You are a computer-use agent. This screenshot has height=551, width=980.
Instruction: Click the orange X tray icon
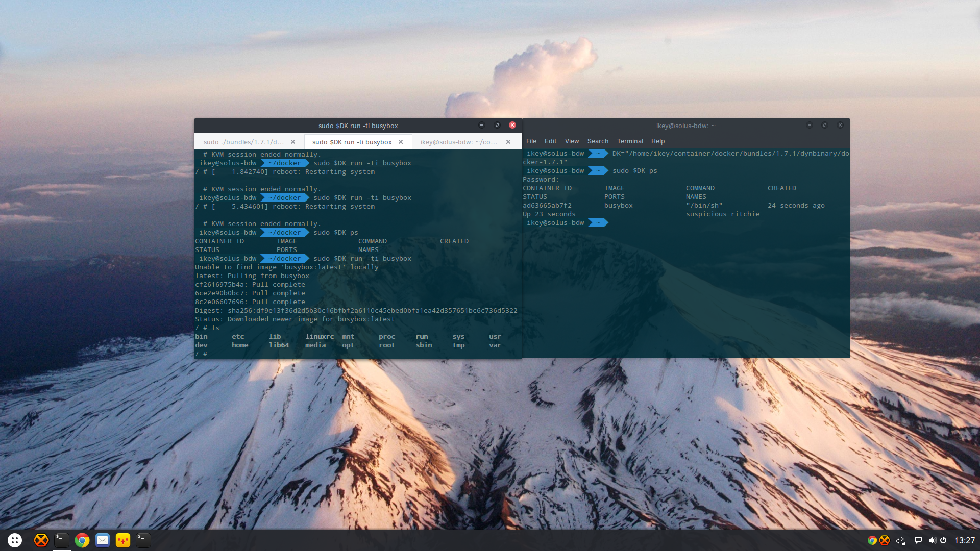pyautogui.click(x=885, y=540)
